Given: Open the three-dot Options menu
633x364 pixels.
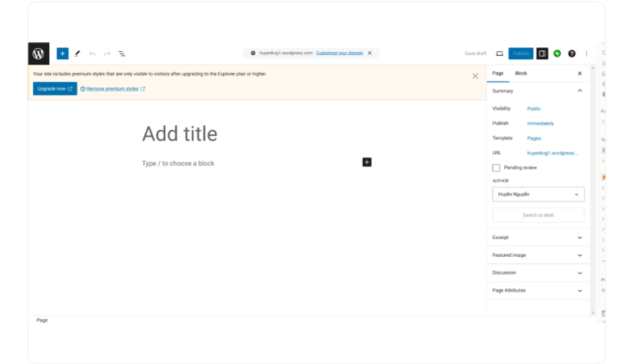Looking at the screenshot, I should [x=586, y=53].
